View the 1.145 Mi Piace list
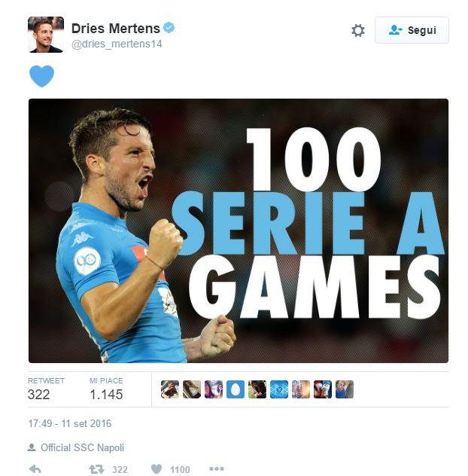Image resolution: width=468 pixels, height=476 pixels. pos(106,389)
